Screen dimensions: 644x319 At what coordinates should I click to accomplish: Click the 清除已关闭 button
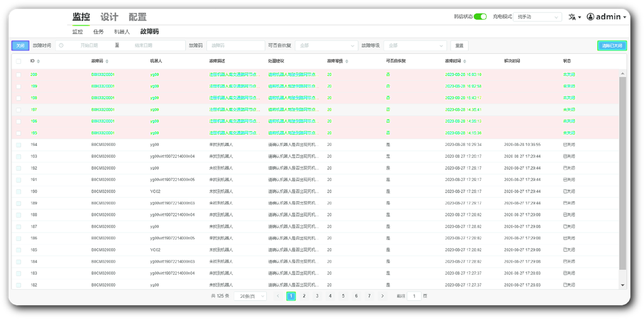coord(612,46)
